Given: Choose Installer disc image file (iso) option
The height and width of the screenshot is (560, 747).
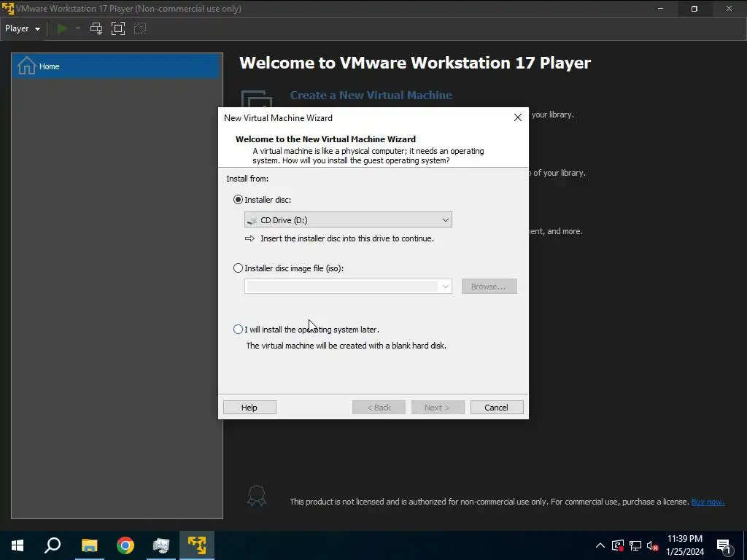Looking at the screenshot, I should [239, 268].
